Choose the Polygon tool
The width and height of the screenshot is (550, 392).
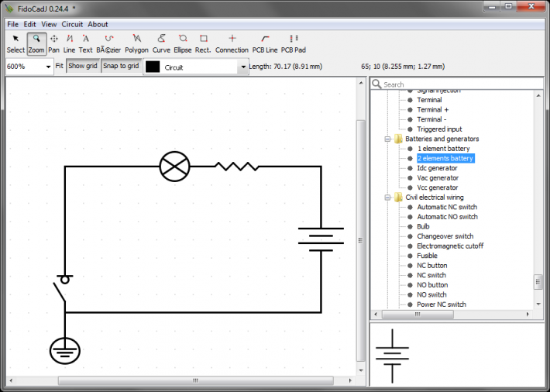coord(136,44)
